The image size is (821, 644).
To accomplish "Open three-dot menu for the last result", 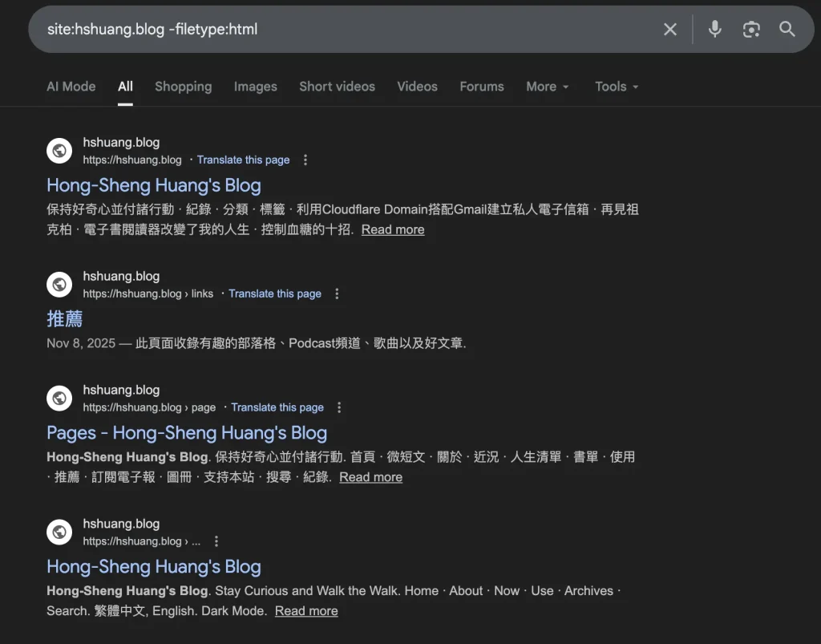I will click(x=216, y=541).
